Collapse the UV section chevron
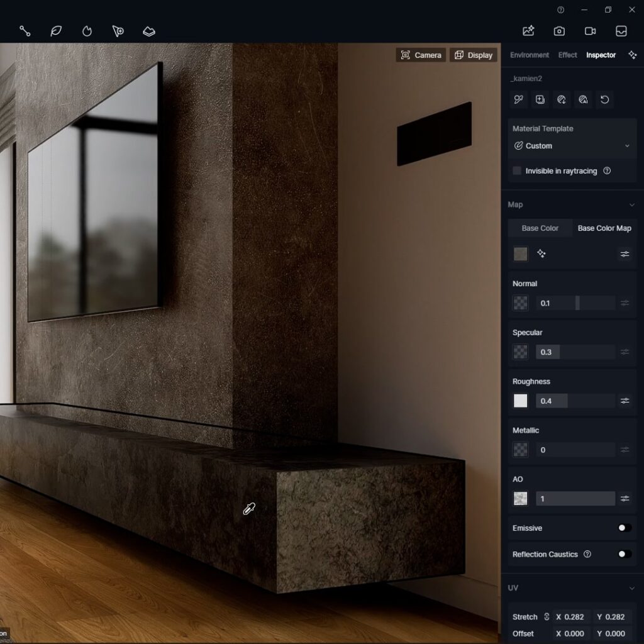 631,588
